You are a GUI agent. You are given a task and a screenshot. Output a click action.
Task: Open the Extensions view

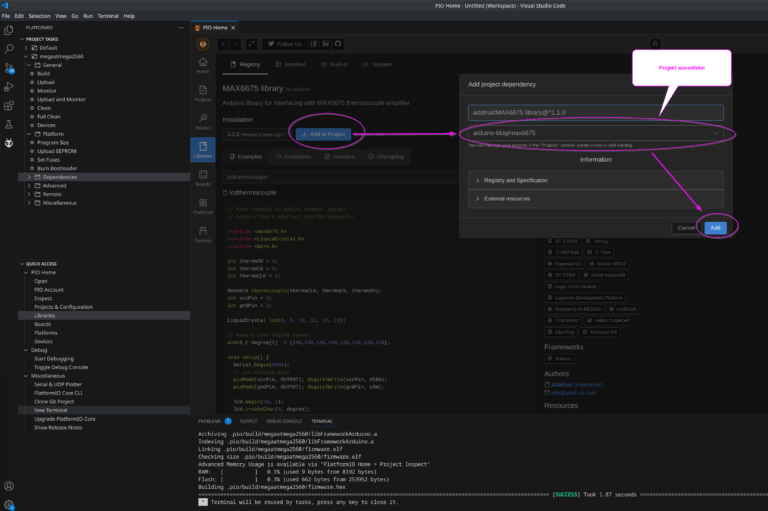coord(9,105)
